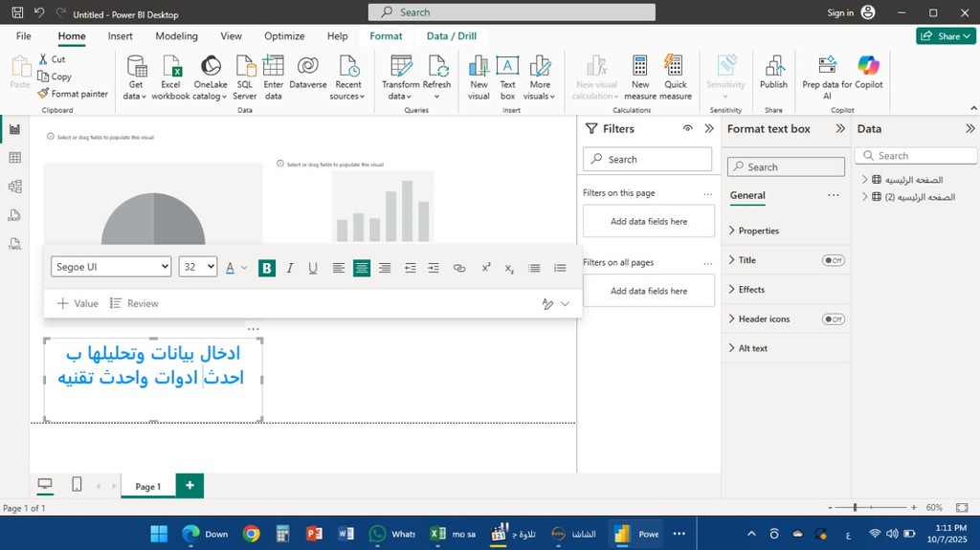Toggle Bold formatting in text toolbar
This screenshot has width=980, height=550.
click(267, 269)
